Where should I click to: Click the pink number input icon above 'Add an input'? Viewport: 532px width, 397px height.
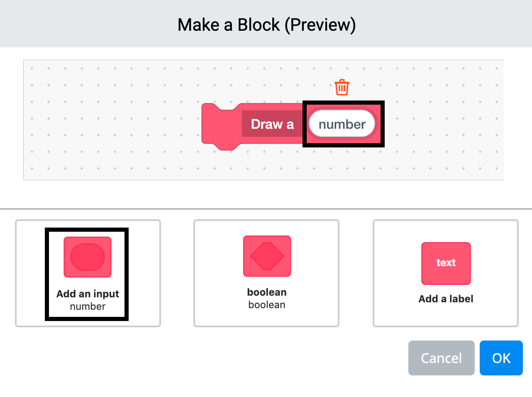click(87, 257)
